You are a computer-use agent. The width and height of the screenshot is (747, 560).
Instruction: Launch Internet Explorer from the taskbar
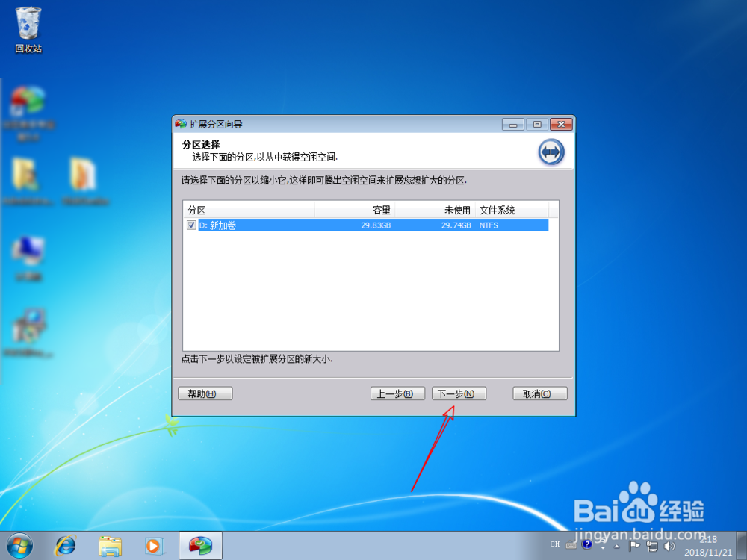tap(65, 546)
